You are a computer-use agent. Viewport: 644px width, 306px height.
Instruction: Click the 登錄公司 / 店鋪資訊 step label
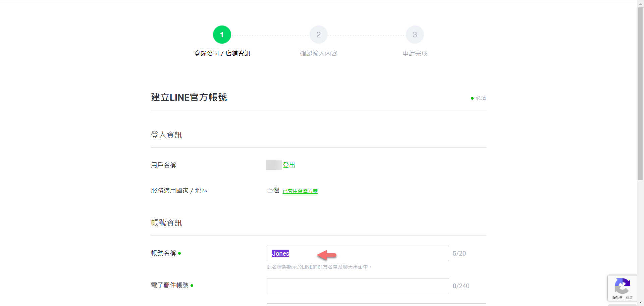click(x=222, y=53)
